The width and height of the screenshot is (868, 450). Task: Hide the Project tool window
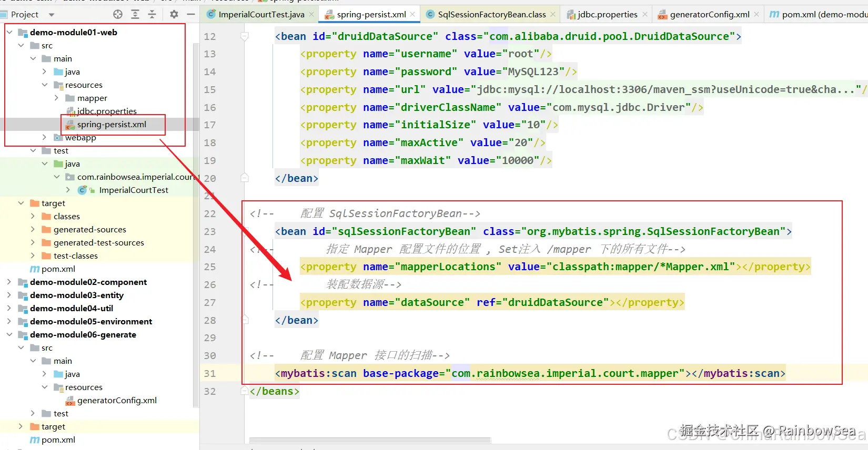coord(191,14)
